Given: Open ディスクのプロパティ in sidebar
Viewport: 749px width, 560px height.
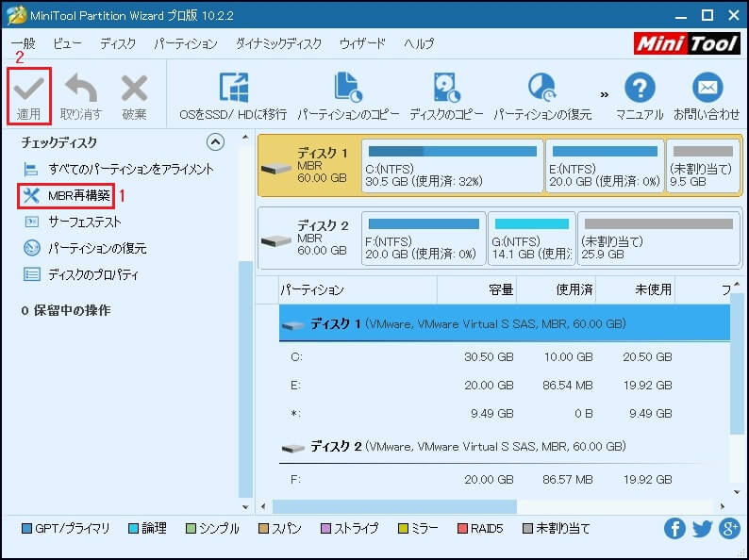Looking at the screenshot, I should click(x=81, y=274).
